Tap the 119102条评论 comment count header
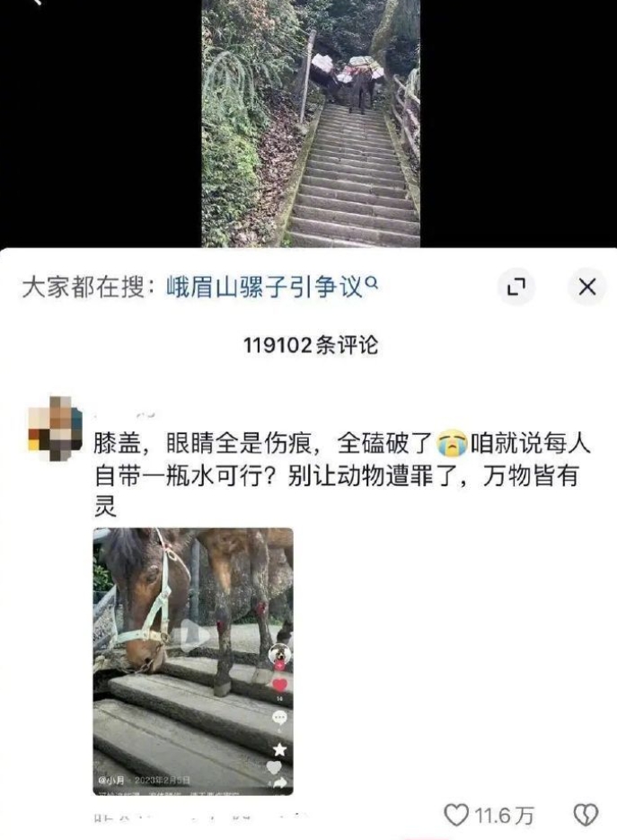This screenshot has width=617, height=840. [311, 345]
